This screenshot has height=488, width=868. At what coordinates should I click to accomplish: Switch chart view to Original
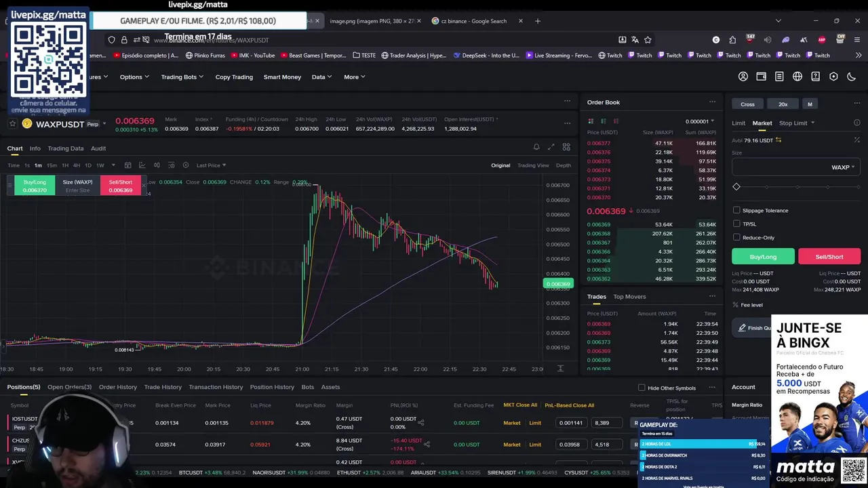(x=500, y=165)
